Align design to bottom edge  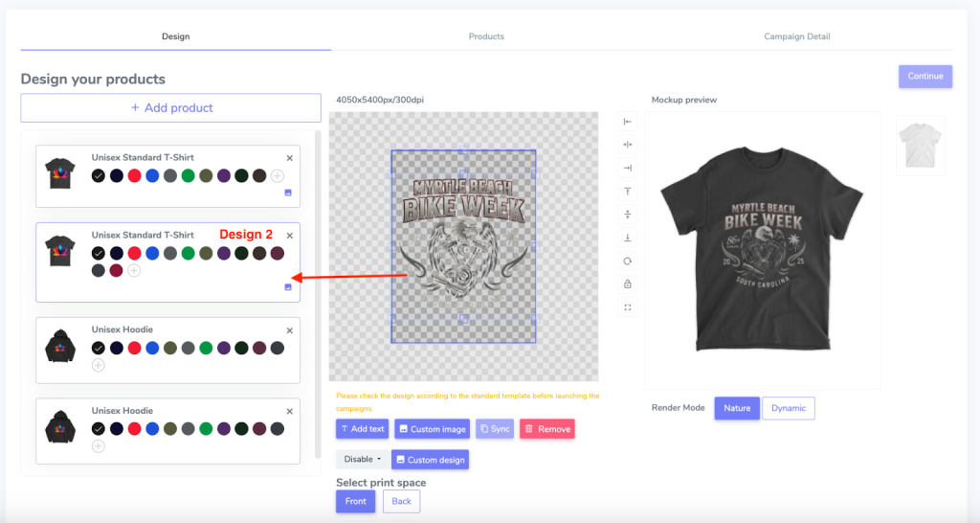[x=628, y=238]
